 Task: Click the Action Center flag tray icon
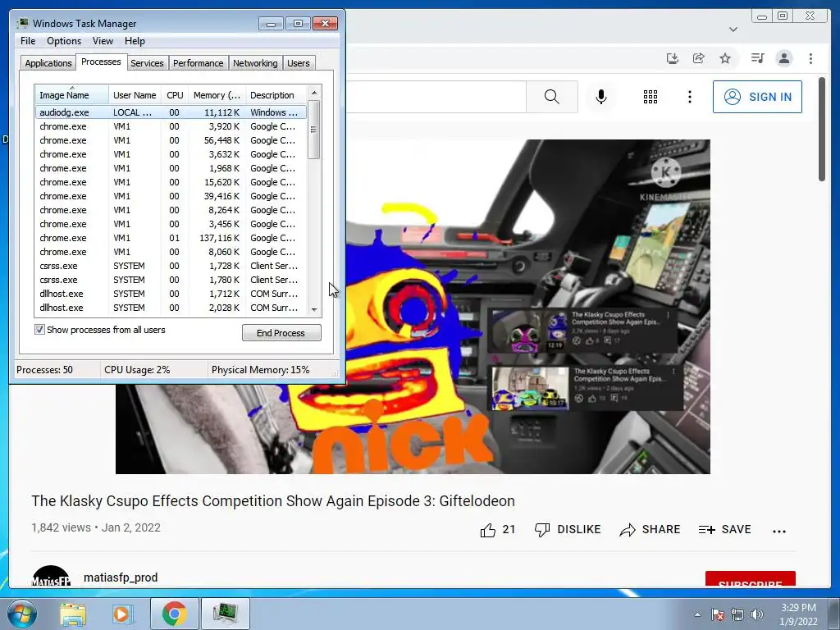click(x=718, y=614)
